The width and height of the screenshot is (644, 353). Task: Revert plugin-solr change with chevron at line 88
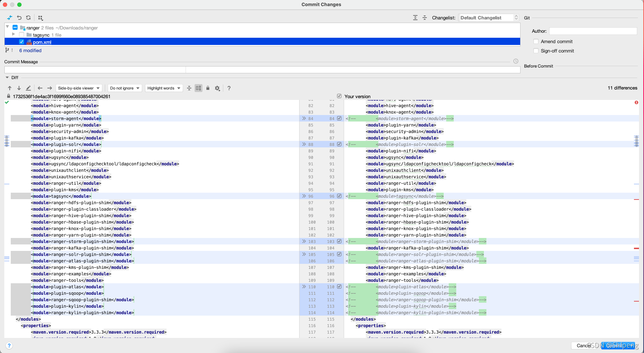[x=304, y=144]
